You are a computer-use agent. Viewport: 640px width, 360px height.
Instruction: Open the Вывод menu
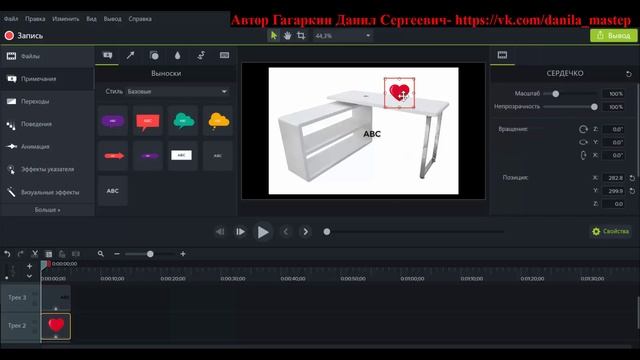[113, 19]
